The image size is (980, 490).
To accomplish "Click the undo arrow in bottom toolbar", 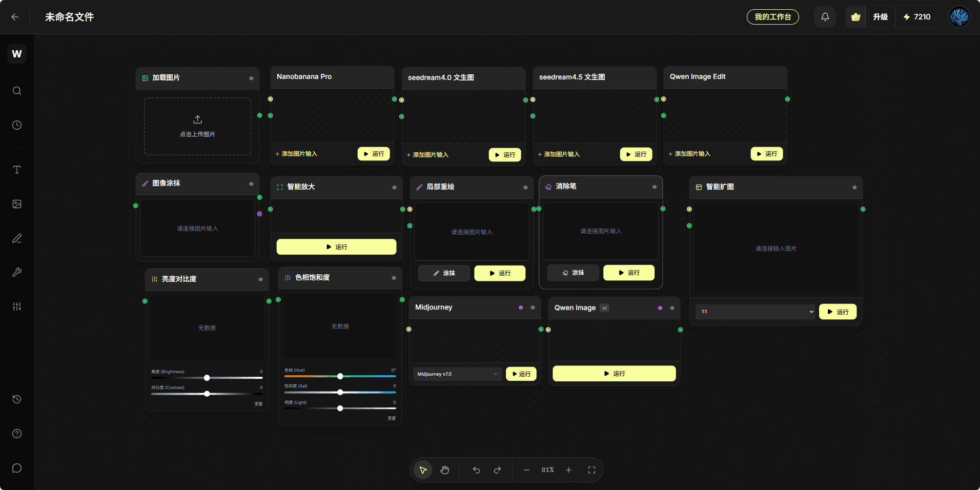I will 476,470.
